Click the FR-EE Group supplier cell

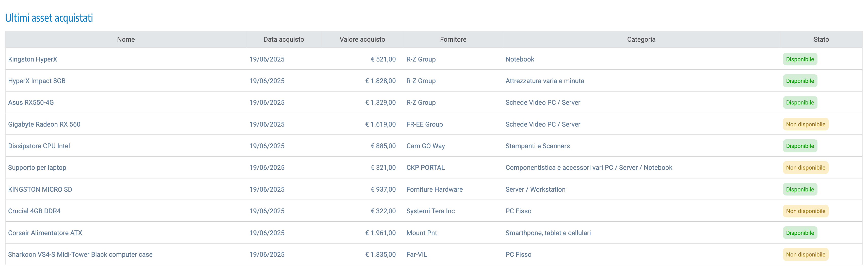tap(424, 124)
